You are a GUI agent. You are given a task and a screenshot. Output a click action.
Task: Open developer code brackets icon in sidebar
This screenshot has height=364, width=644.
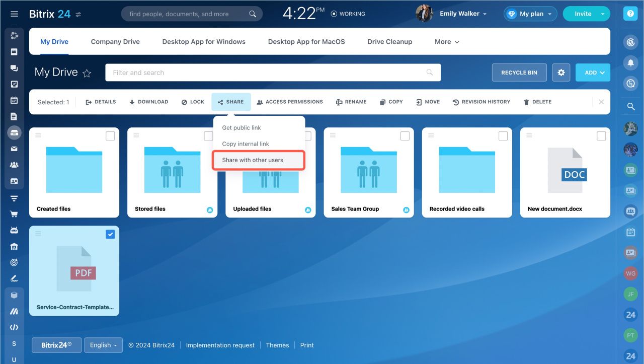click(x=14, y=327)
